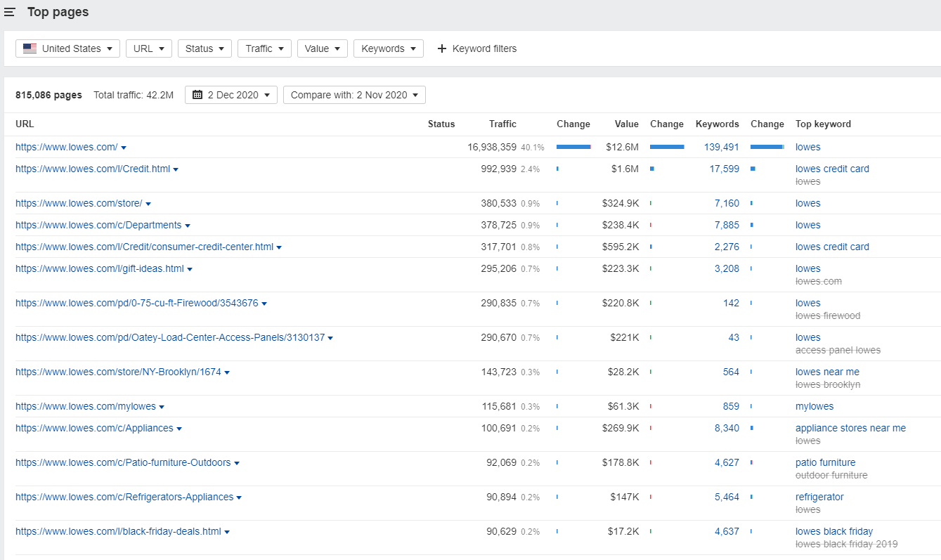Sort table by Keywords column header
This screenshot has height=560, width=941.
click(x=718, y=124)
